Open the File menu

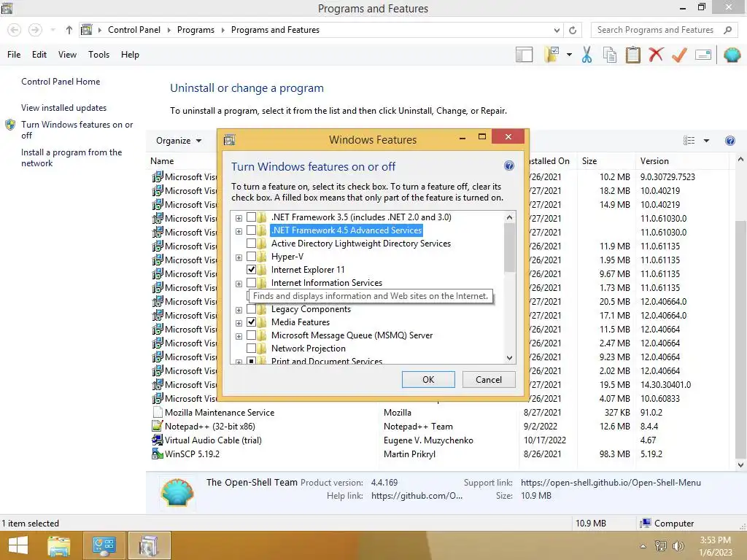point(14,55)
